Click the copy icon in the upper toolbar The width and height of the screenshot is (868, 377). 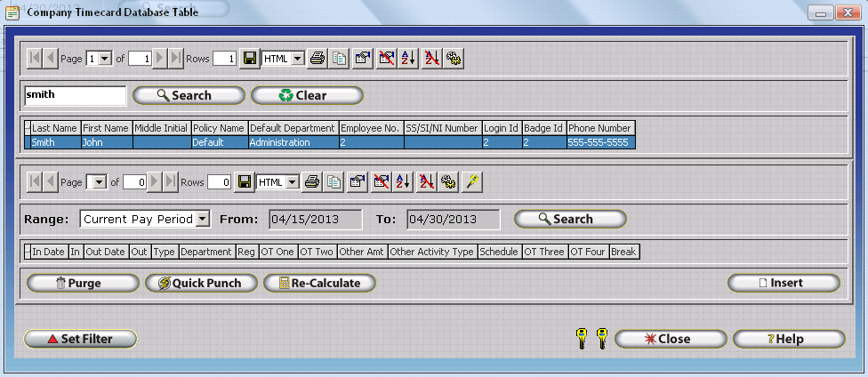pyautogui.click(x=339, y=59)
